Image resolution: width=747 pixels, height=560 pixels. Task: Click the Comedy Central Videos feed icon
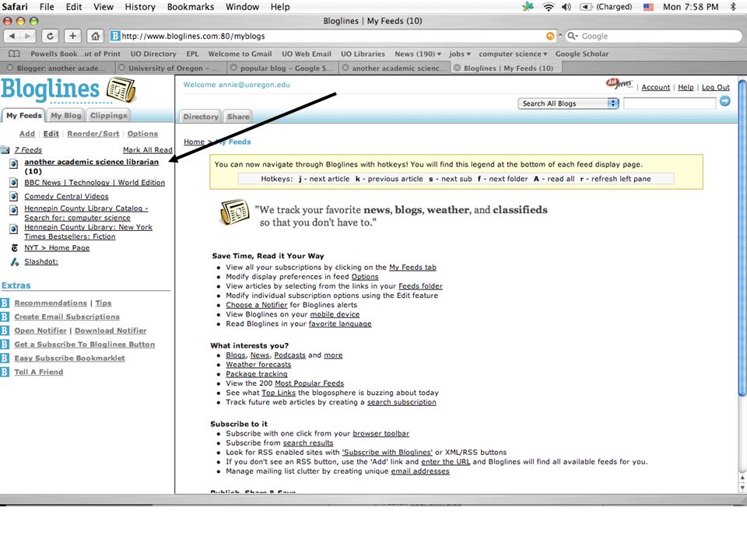pos(14,197)
